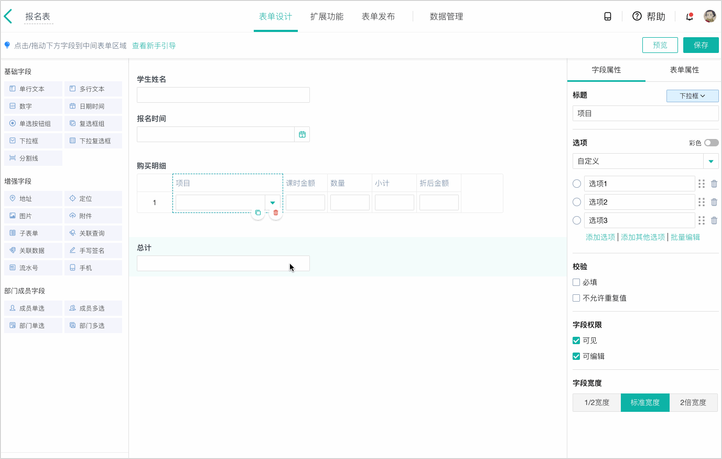Viewport: 722px width, 459px height.
Task: Click the 保存 save button
Action: (700, 45)
